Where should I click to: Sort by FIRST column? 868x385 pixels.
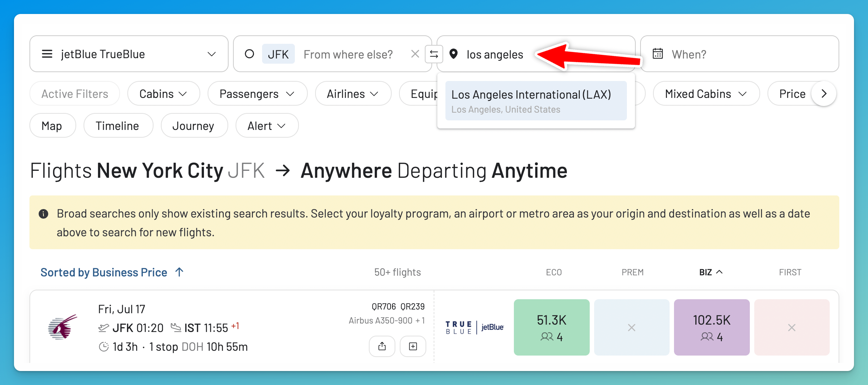[790, 272]
